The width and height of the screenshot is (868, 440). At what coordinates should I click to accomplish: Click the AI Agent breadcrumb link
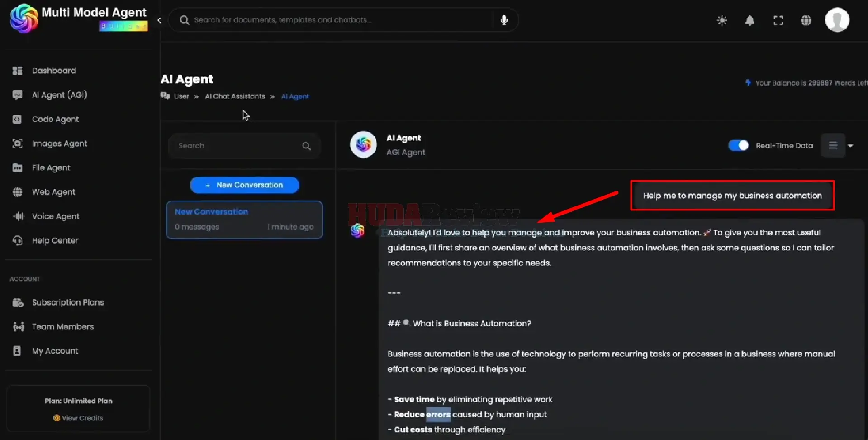(x=295, y=96)
